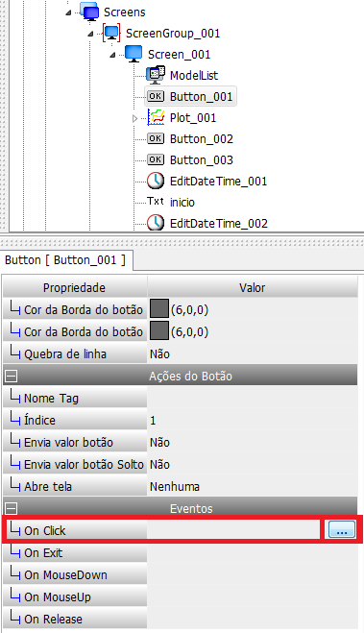
Task: Select the Button [ Button_001 ] tab
Action: pos(65,260)
